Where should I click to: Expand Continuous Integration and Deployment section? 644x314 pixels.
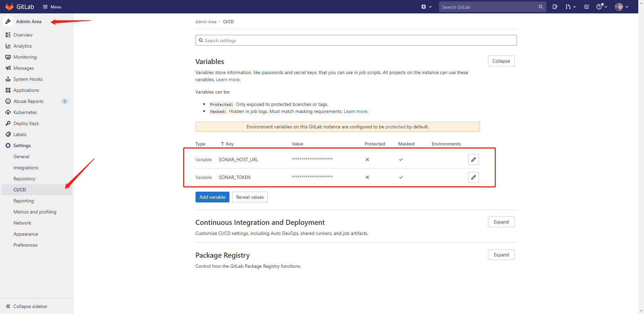tap(501, 222)
